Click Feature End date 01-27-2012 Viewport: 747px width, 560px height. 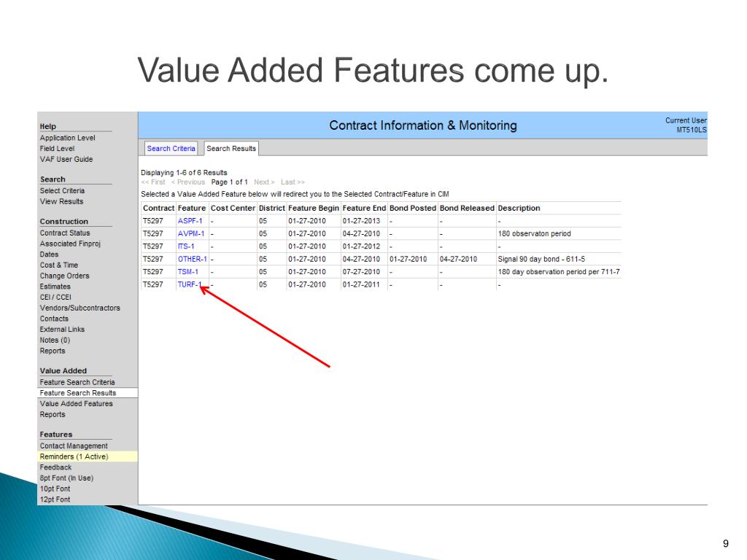(361, 246)
